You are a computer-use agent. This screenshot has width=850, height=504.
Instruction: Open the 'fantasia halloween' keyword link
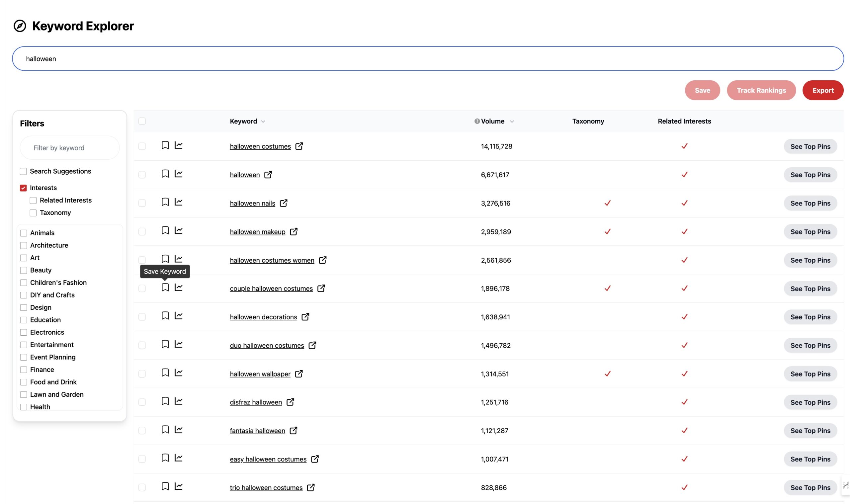pyautogui.click(x=257, y=431)
